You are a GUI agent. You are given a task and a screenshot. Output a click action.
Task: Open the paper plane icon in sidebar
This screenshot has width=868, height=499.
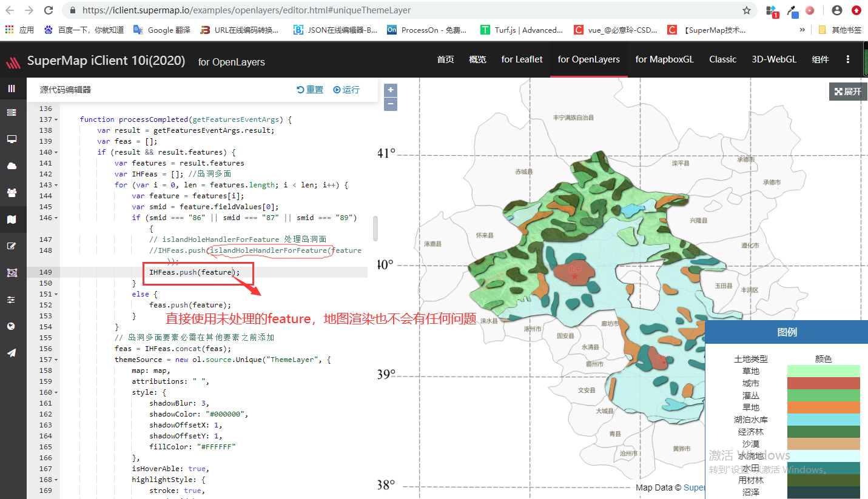tap(12, 353)
